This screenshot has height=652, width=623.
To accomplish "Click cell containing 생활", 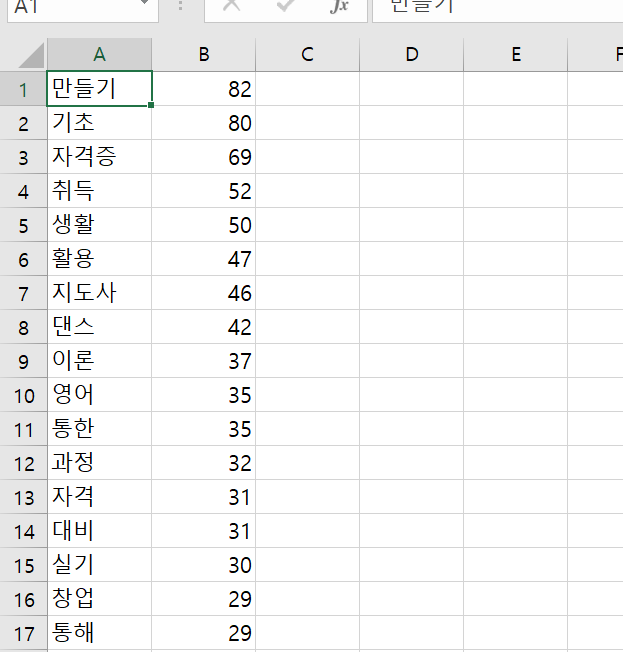I will point(99,225).
